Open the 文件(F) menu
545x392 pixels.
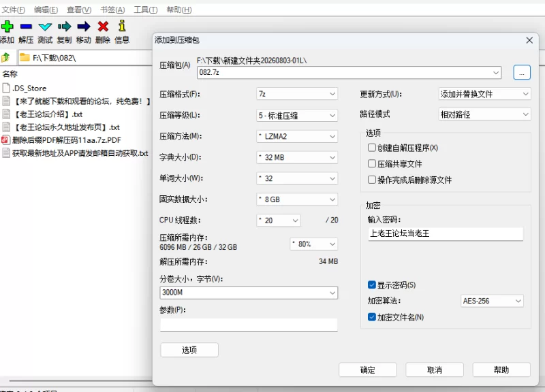pyautogui.click(x=13, y=10)
